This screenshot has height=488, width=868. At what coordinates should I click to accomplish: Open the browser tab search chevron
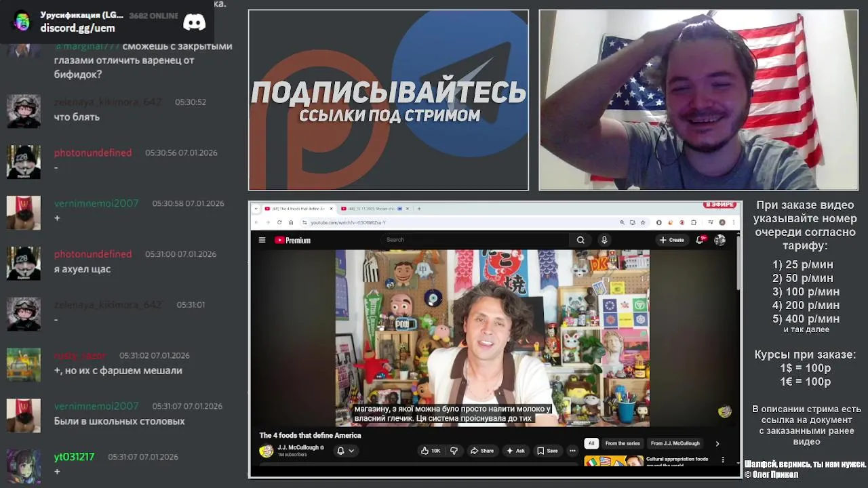coord(256,209)
